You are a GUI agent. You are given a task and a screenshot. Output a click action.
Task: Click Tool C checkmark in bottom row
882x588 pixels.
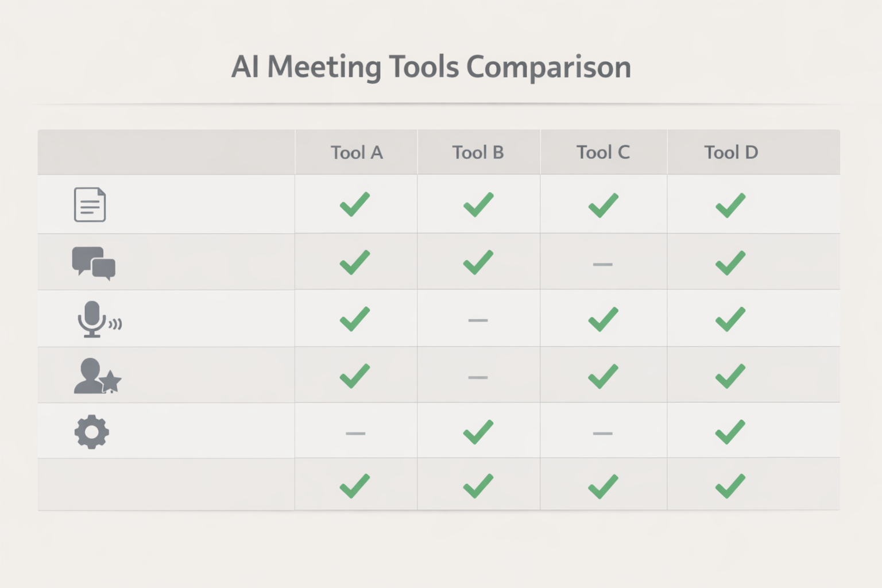pos(603,486)
